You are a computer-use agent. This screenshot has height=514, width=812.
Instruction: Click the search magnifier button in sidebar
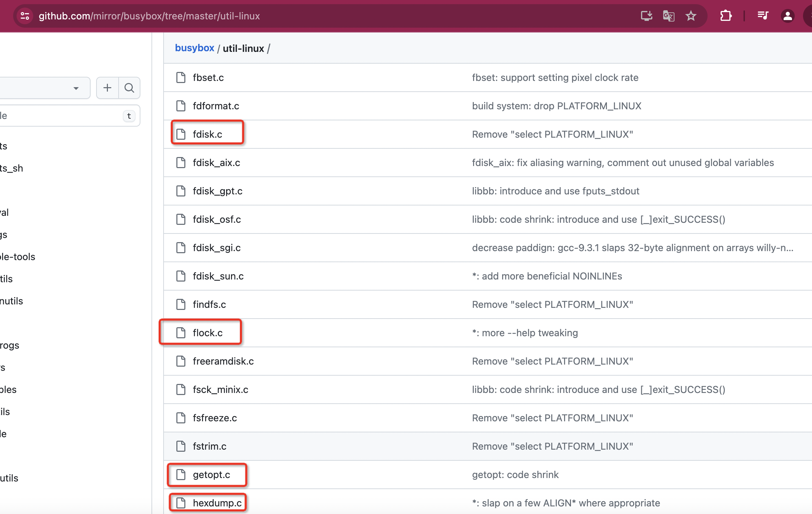point(129,88)
